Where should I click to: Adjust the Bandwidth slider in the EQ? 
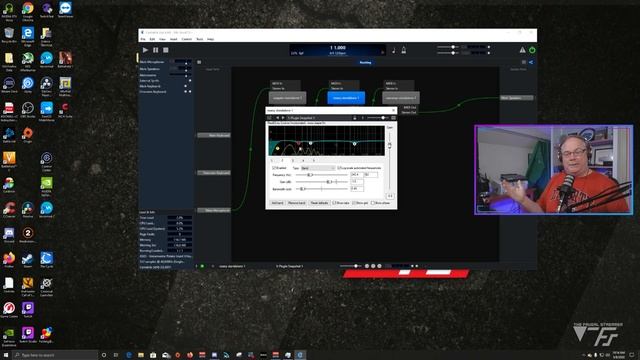point(322,189)
